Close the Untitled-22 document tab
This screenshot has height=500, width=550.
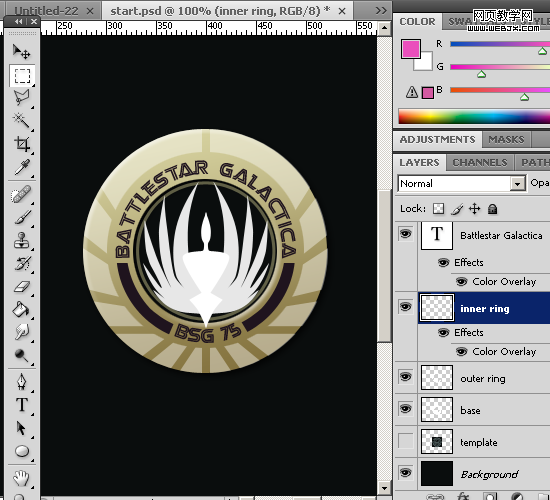coord(90,11)
